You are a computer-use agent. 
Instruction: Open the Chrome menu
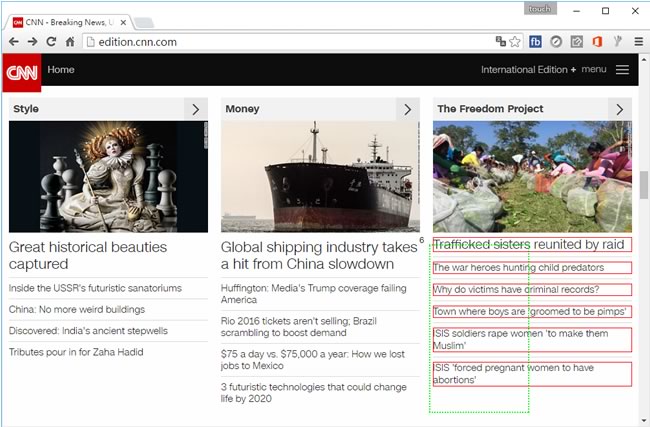pos(638,42)
